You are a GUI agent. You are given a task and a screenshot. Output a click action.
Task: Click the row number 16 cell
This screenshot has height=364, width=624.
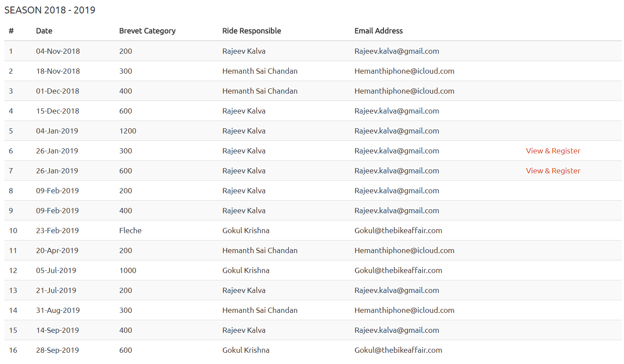pyautogui.click(x=13, y=350)
